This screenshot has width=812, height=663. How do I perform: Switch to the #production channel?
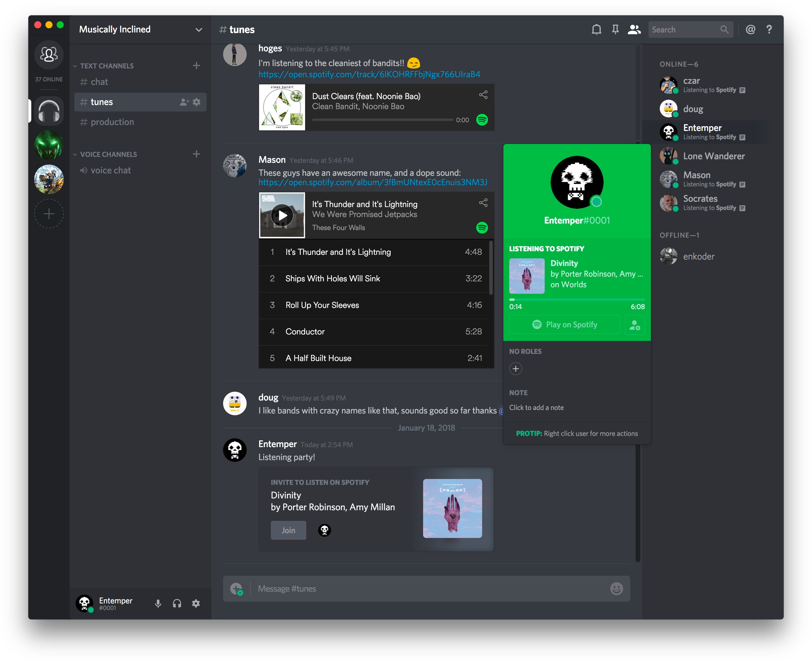click(112, 122)
